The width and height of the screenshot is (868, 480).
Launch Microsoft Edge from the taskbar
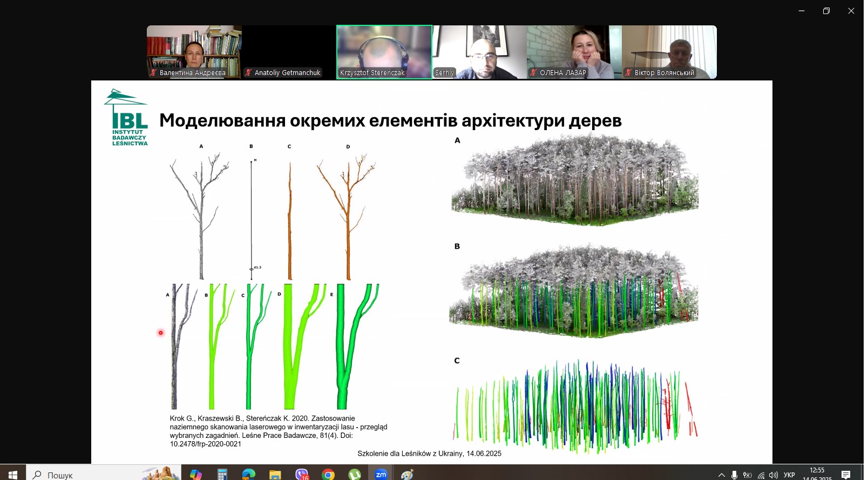click(248, 474)
